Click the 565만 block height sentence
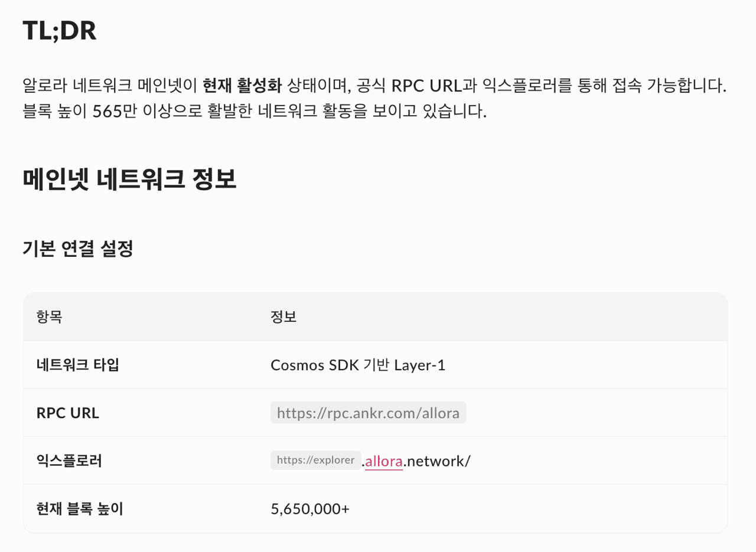Viewport: 756px width, 552px height. click(x=255, y=111)
